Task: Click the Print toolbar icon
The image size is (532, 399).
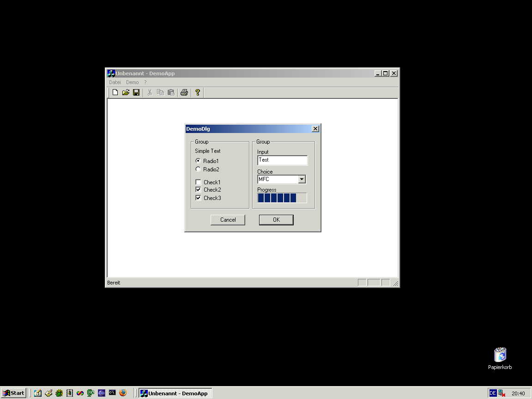Action: tap(184, 92)
